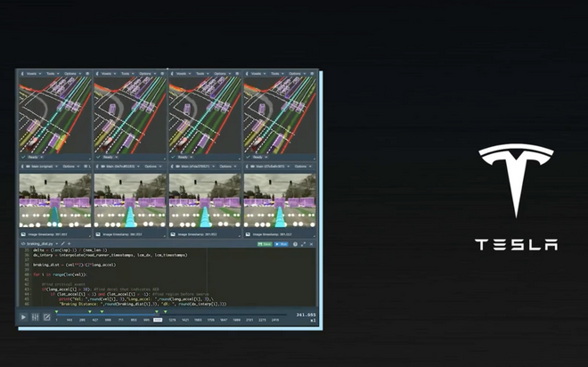Open the Tools menu in fourth top panel

coord(277,74)
